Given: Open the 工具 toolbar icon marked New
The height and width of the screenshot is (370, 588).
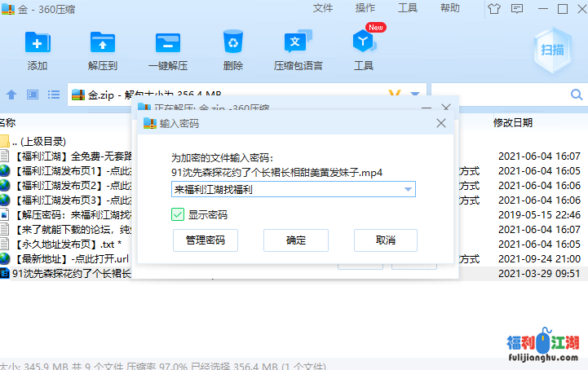Looking at the screenshot, I should [364, 42].
